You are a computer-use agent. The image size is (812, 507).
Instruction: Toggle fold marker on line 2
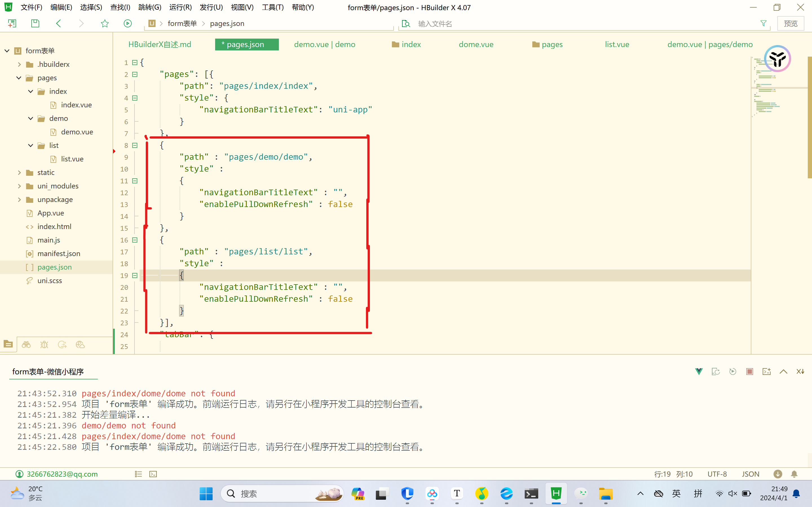[x=135, y=74]
